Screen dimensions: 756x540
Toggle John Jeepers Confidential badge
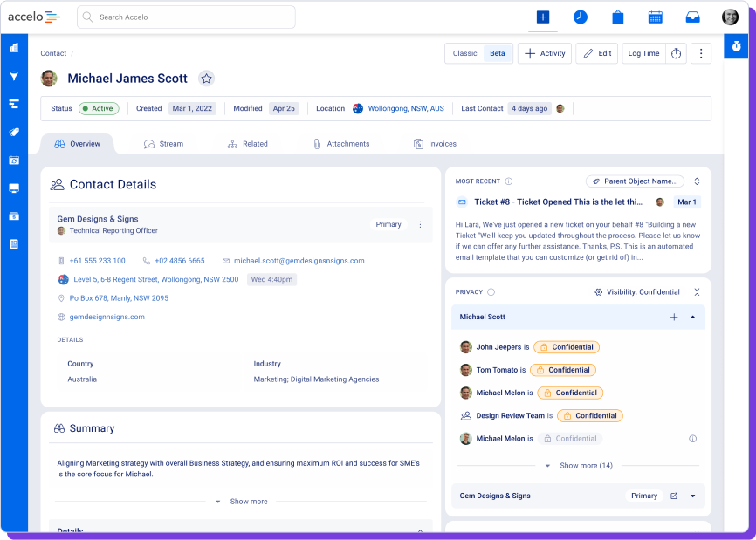pyautogui.click(x=567, y=347)
